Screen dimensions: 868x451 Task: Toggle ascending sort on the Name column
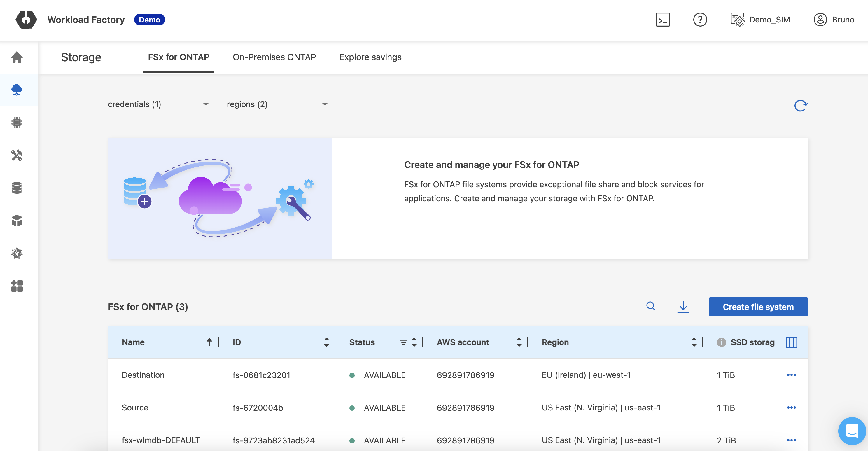(209, 342)
